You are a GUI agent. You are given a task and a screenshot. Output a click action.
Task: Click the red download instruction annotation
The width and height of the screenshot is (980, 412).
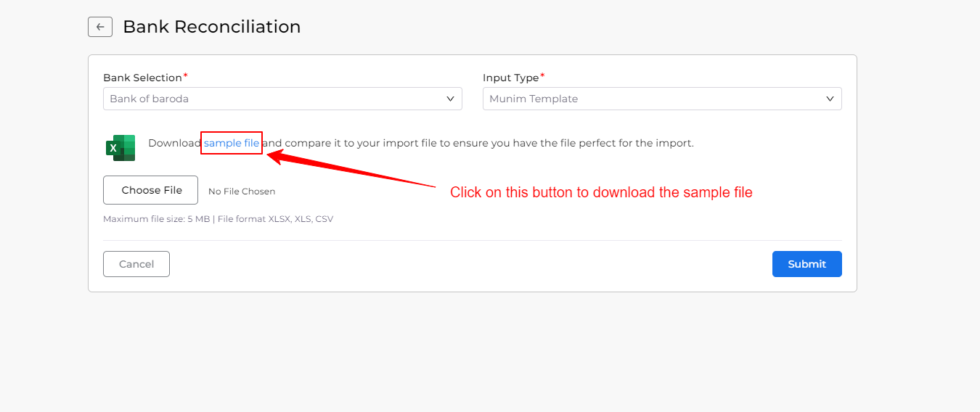pyautogui.click(x=601, y=192)
